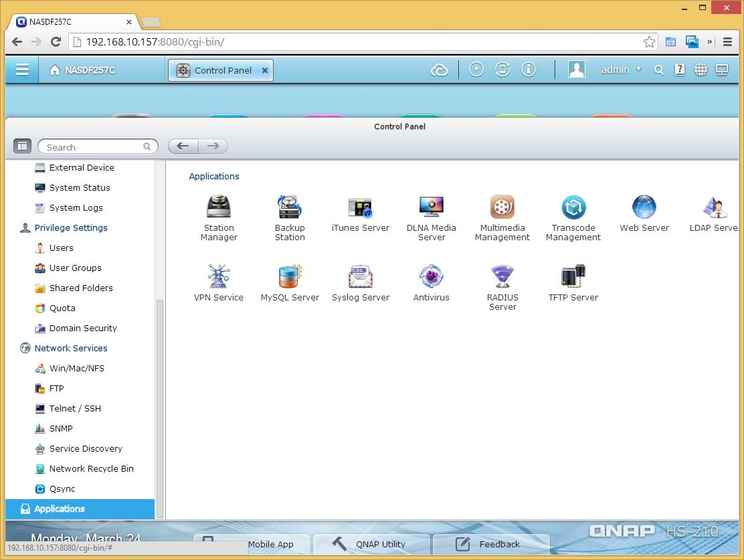This screenshot has width=744, height=560.
Task: Focus the Control Panel search field
Action: [98, 147]
